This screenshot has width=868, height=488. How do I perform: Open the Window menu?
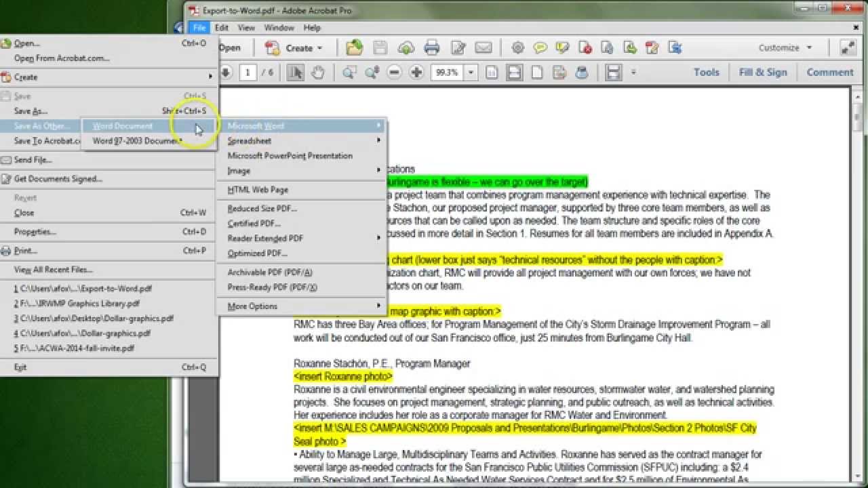pyautogui.click(x=279, y=28)
